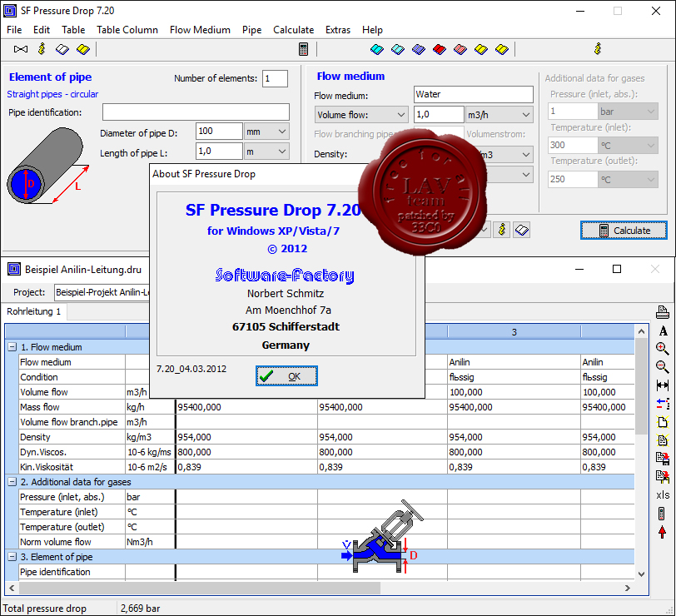This screenshot has height=616, width=676.
Task: Click the zoom out magnifier icon
Action: pos(662,367)
